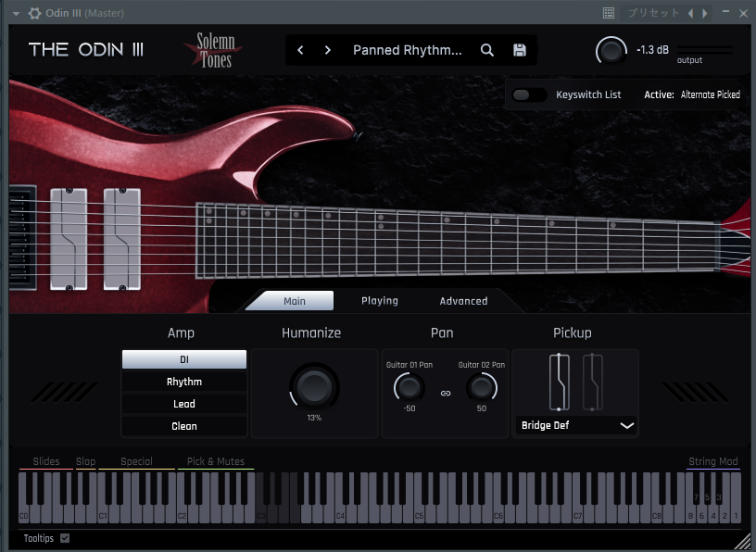Click the -50 Guitar 01 pan value
The height and width of the screenshot is (552, 756).
pyautogui.click(x=409, y=408)
